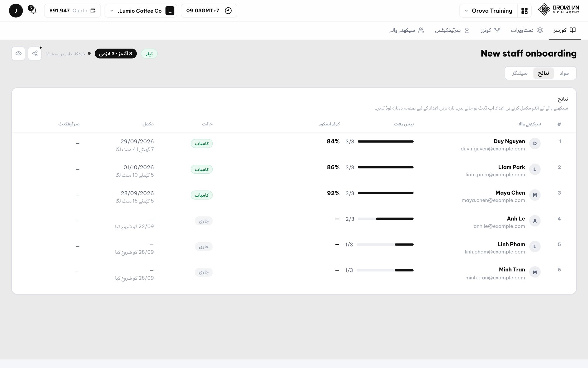Open the سرٹیفکیٹس tab
Viewport: 588px width, 368px height.
(452, 30)
